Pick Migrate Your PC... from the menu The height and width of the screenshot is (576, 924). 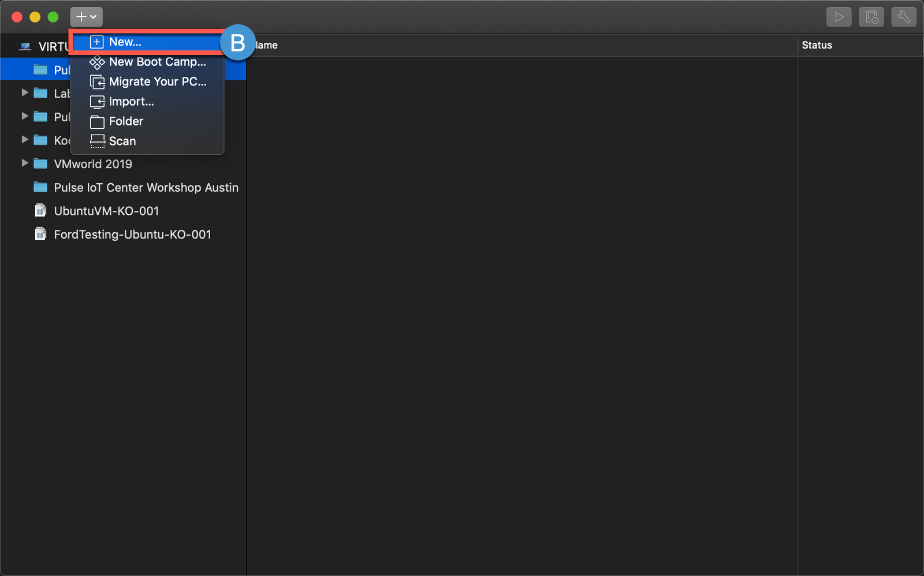[x=157, y=81]
